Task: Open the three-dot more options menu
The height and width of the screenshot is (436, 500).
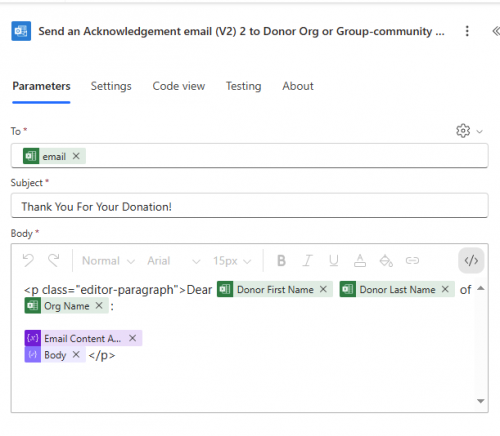Action: tap(467, 31)
